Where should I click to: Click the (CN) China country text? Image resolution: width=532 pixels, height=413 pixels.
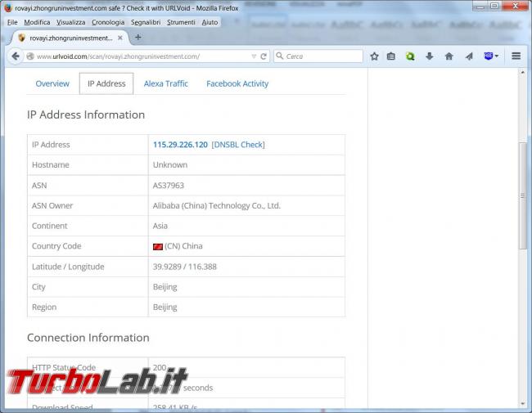point(183,246)
